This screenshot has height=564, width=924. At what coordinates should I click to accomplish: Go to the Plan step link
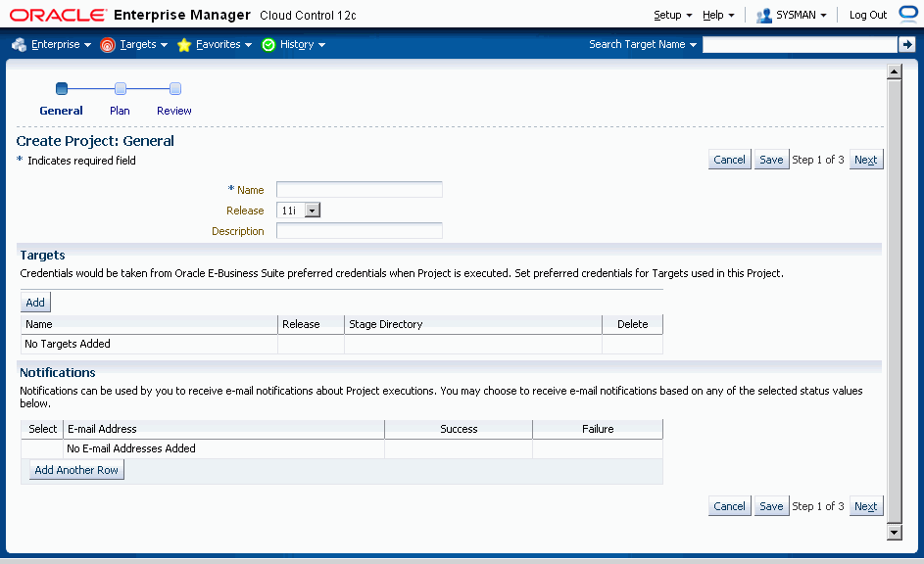120,111
